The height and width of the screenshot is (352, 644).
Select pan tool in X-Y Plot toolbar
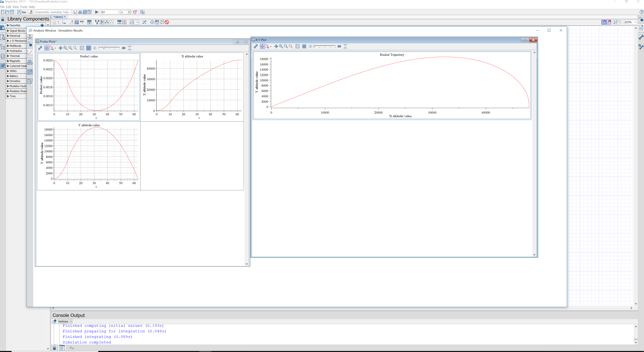tap(276, 46)
